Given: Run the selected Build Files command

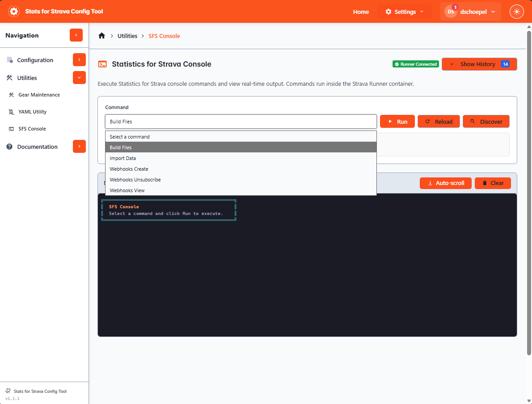Looking at the screenshot, I should (x=397, y=121).
